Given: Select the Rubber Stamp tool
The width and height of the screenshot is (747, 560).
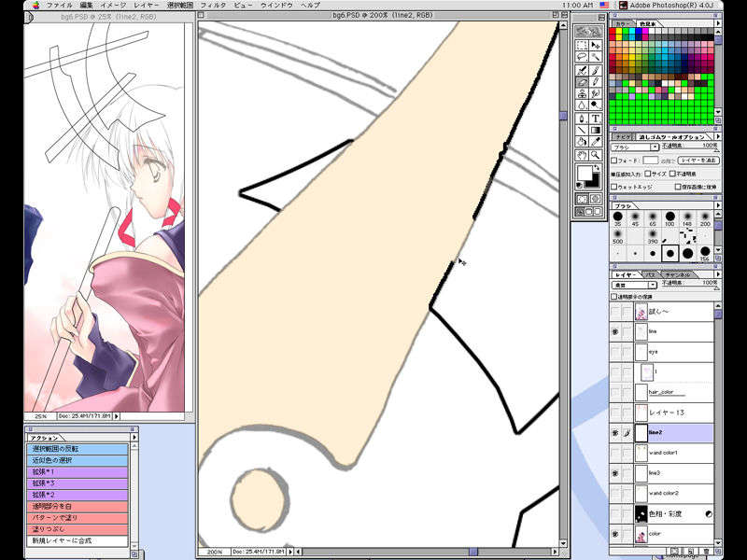Looking at the screenshot, I should tap(582, 93).
